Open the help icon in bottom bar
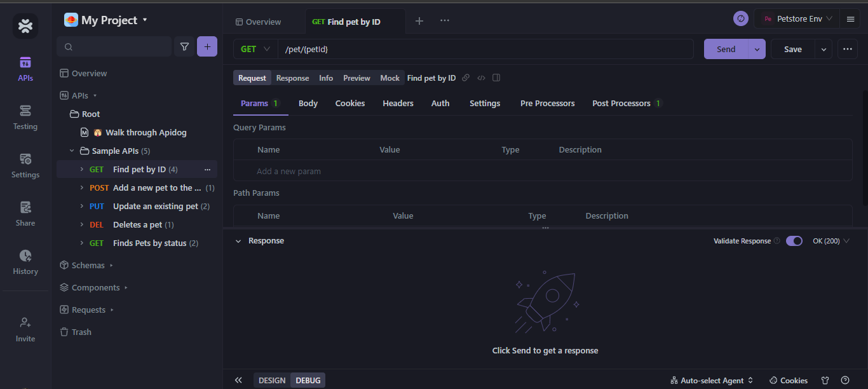 pos(845,380)
